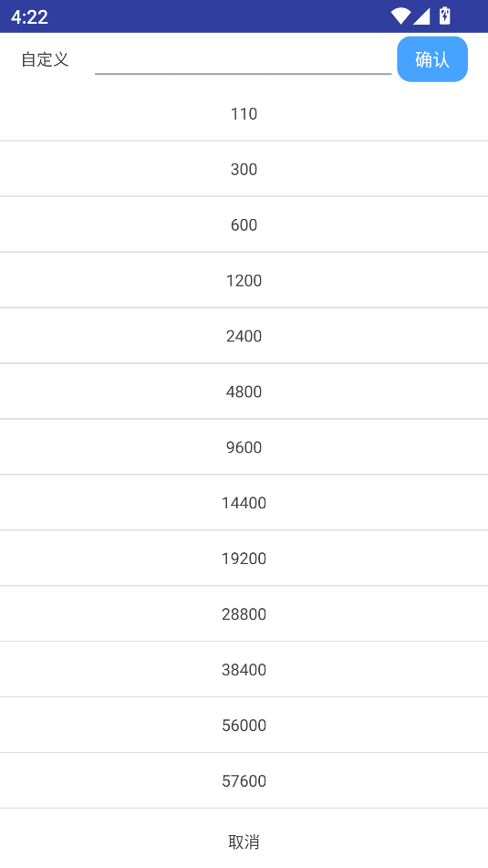This screenshot has width=488, height=868.
Task: Choose the 19200 entry
Action: point(244,558)
